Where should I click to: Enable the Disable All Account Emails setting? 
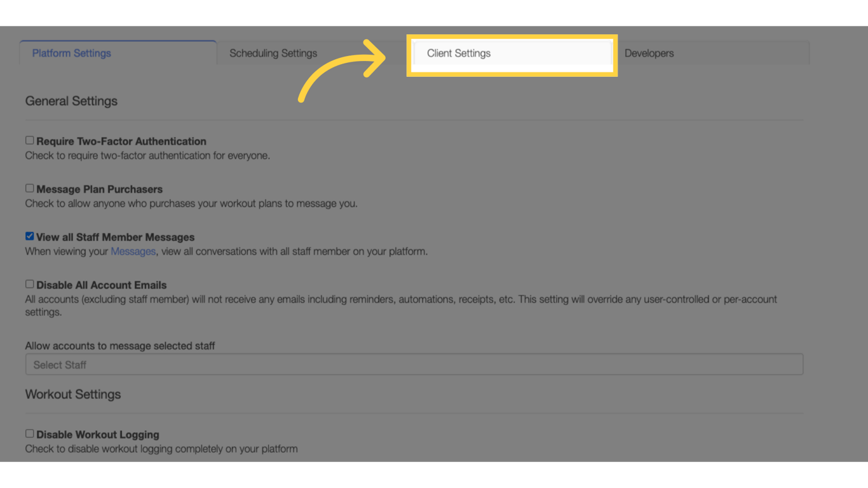coord(29,283)
